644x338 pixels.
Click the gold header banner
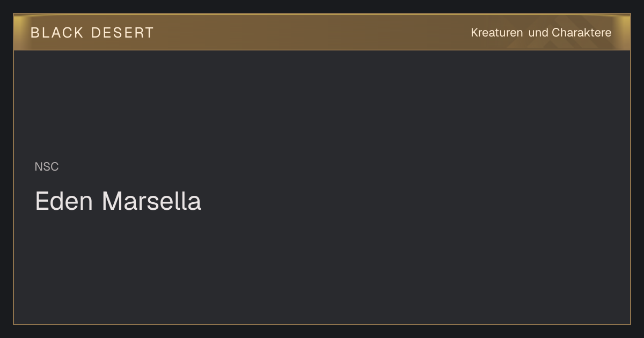tap(322, 32)
